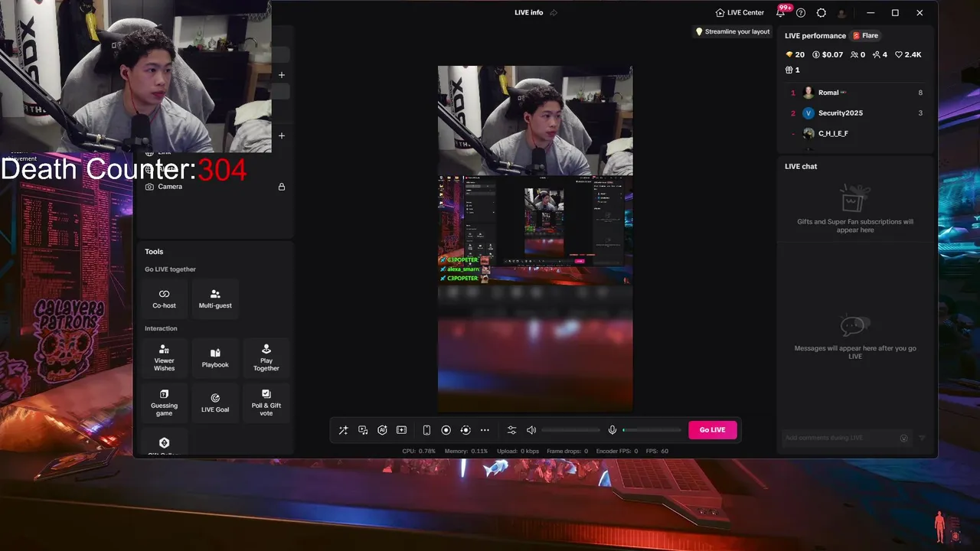The height and width of the screenshot is (551, 980).
Task: Mute the speaker output icon
Action: [x=531, y=430]
